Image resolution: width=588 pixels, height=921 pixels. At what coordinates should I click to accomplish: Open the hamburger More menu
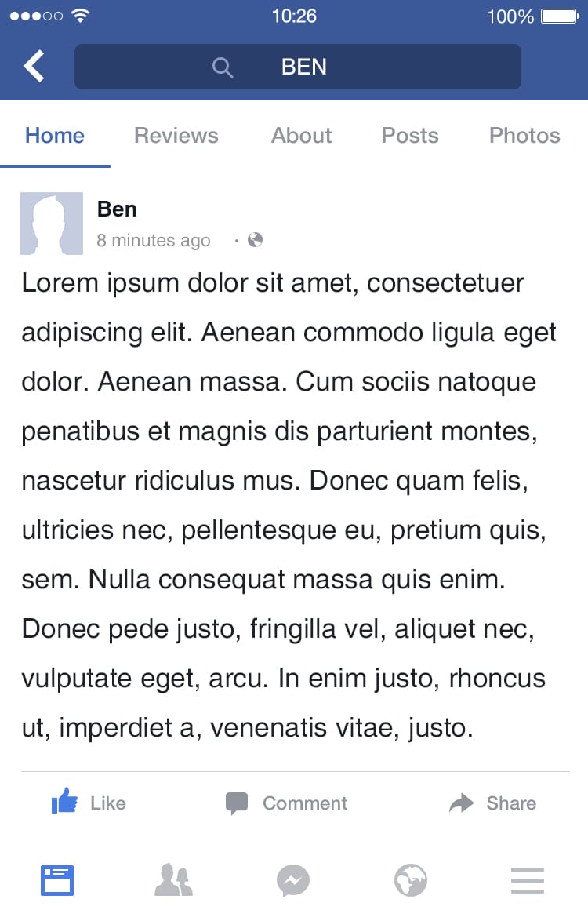pyautogui.click(x=528, y=880)
